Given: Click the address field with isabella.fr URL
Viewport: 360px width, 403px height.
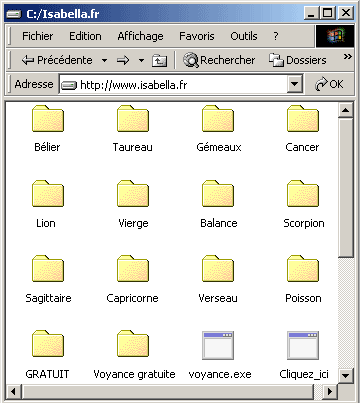Looking at the screenshot, I should tap(173, 85).
